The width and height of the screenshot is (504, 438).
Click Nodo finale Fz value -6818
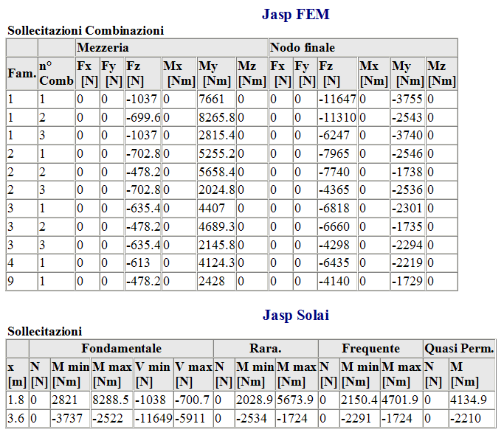point(334,208)
